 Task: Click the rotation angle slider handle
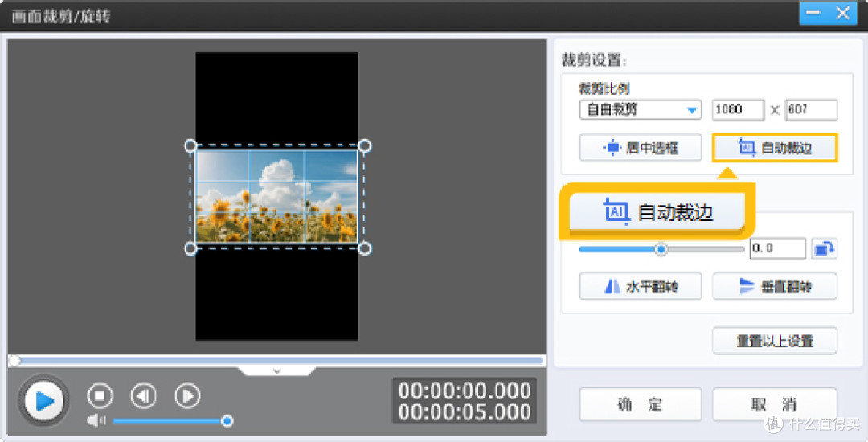(x=661, y=249)
